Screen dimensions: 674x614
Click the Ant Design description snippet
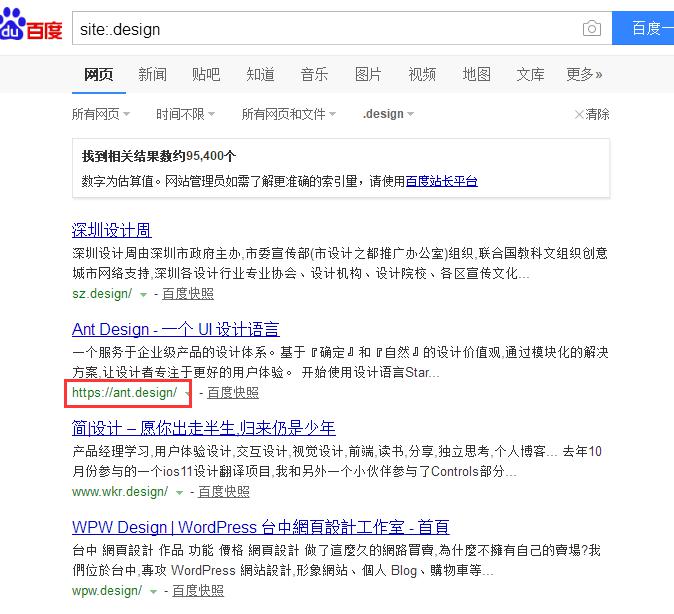click(340, 362)
